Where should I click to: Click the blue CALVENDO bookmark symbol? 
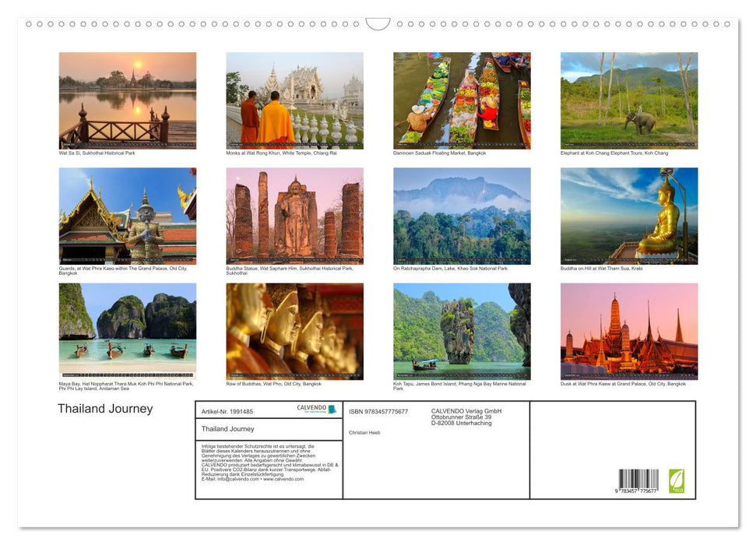pos(332,408)
